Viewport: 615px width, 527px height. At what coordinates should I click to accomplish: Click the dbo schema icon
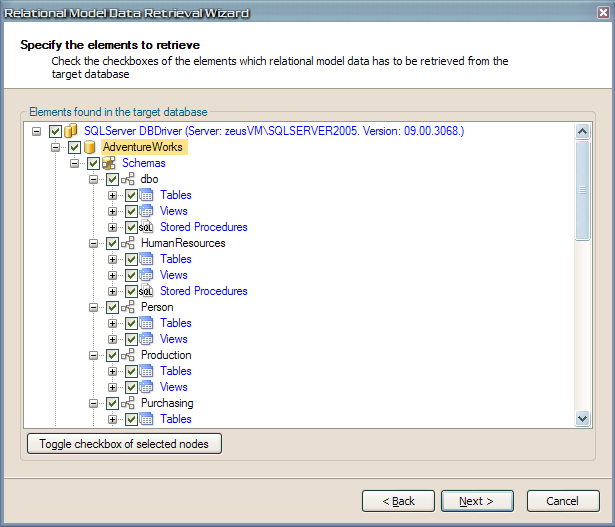pyautogui.click(x=128, y=179)
